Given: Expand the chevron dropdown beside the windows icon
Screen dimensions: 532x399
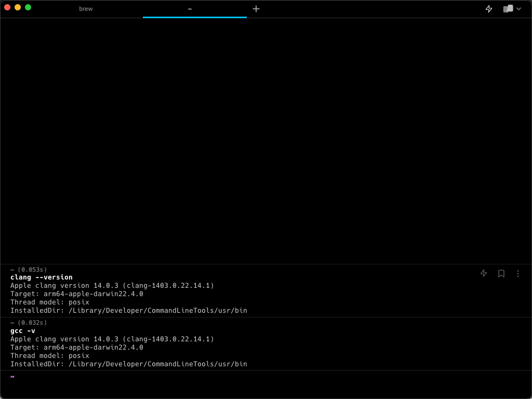Looking at the screenshot, I should tap(518, 9).
